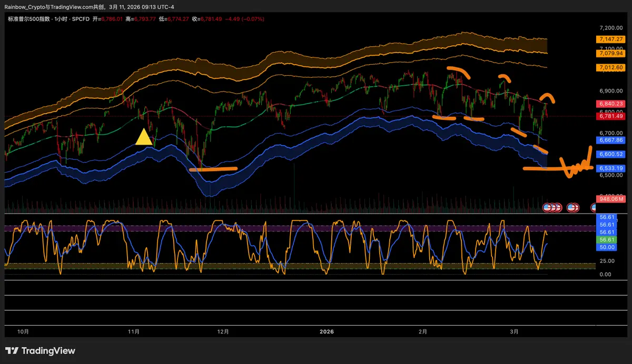Click the current price label 6,781.49
The height and width of the screenshot is (364, 632).
[610, 116]
